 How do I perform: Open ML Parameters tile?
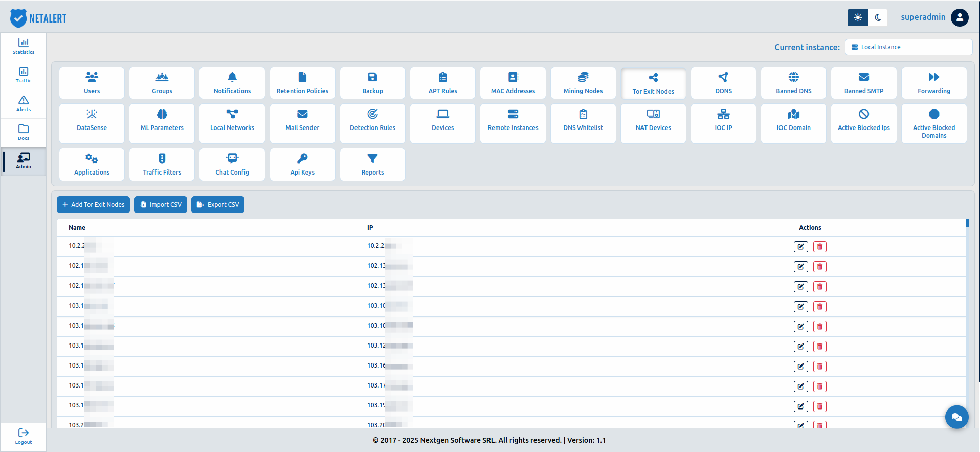point(162,123)
